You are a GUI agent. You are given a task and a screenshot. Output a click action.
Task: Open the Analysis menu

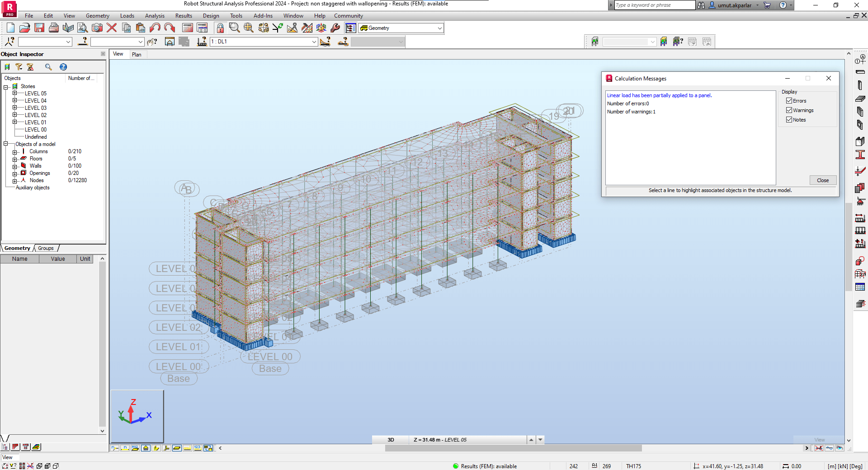[x=155, y=16]
